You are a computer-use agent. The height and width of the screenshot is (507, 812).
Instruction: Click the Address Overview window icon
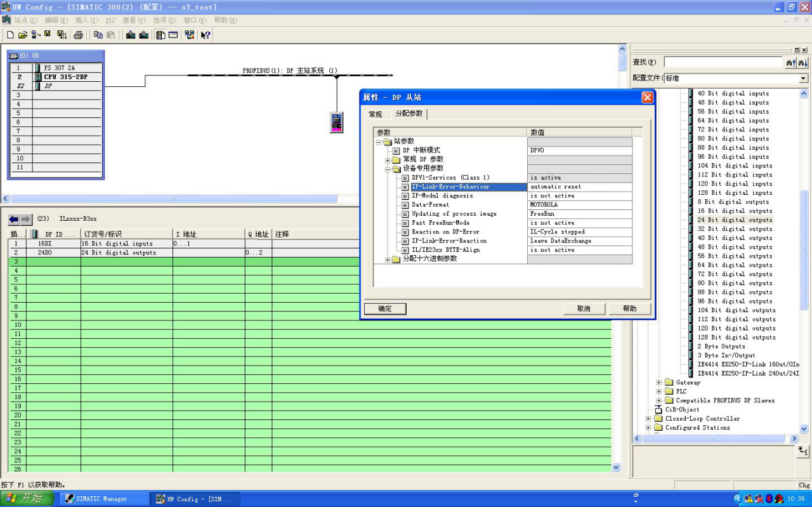coord(173,35)
